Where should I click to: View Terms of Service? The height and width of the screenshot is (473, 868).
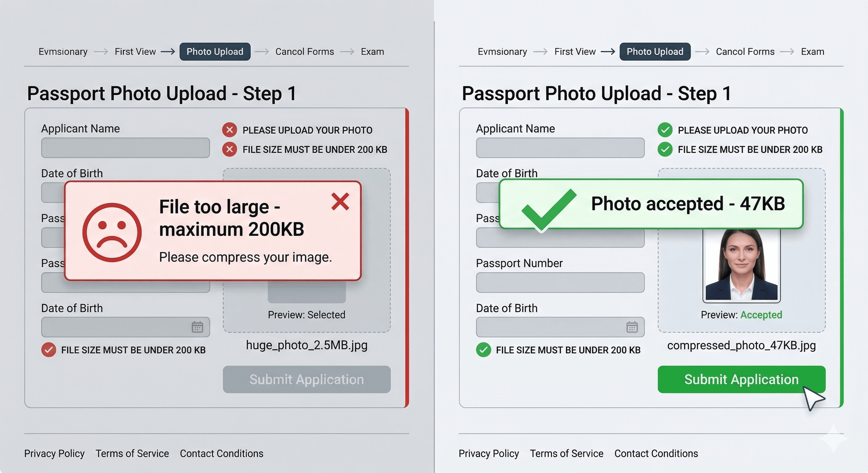point(133,454)
